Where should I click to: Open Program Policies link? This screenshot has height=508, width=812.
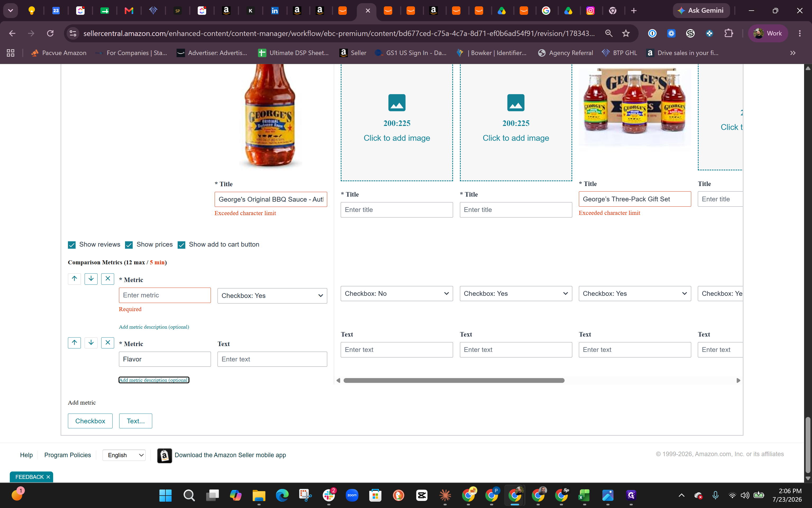pyautogui.click(x=68, y=455)
